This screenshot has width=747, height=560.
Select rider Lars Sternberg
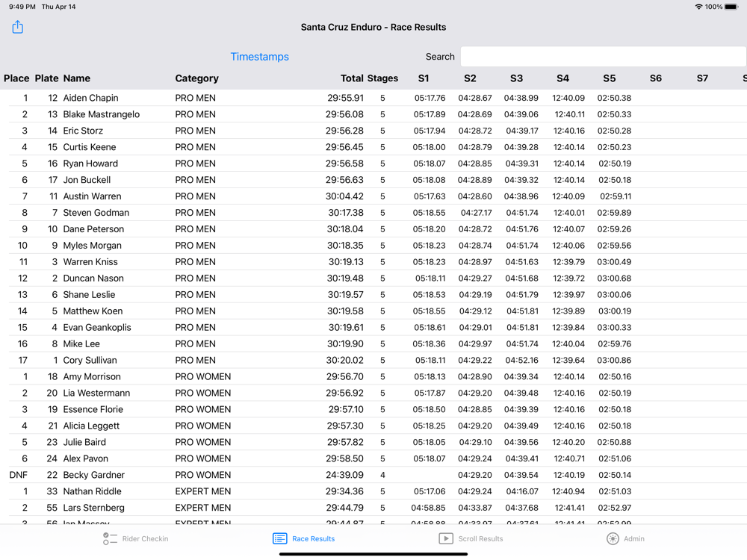(94, 508)
